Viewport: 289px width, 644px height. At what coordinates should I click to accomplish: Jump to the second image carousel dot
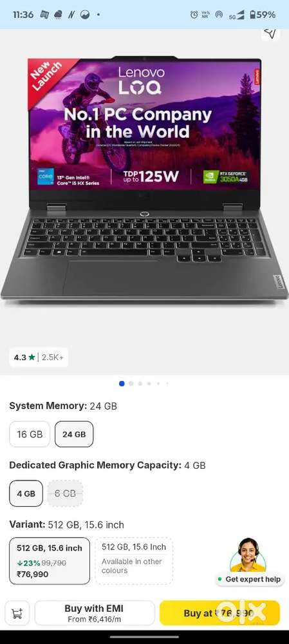tap(131, 384)
